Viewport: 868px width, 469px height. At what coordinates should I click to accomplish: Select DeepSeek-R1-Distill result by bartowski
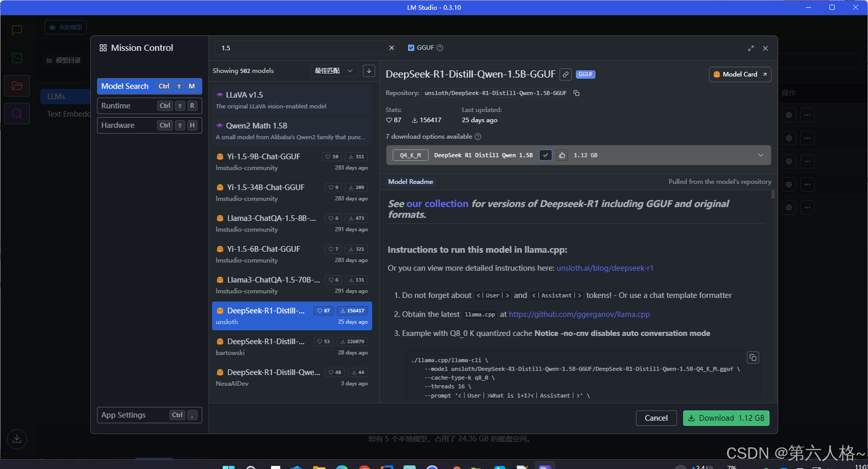click(292, 347)
